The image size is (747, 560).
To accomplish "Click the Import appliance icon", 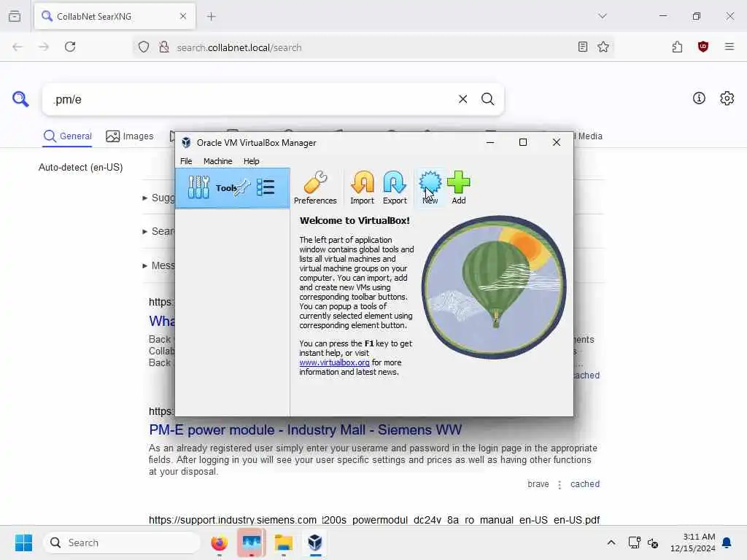I will (362, 187).
